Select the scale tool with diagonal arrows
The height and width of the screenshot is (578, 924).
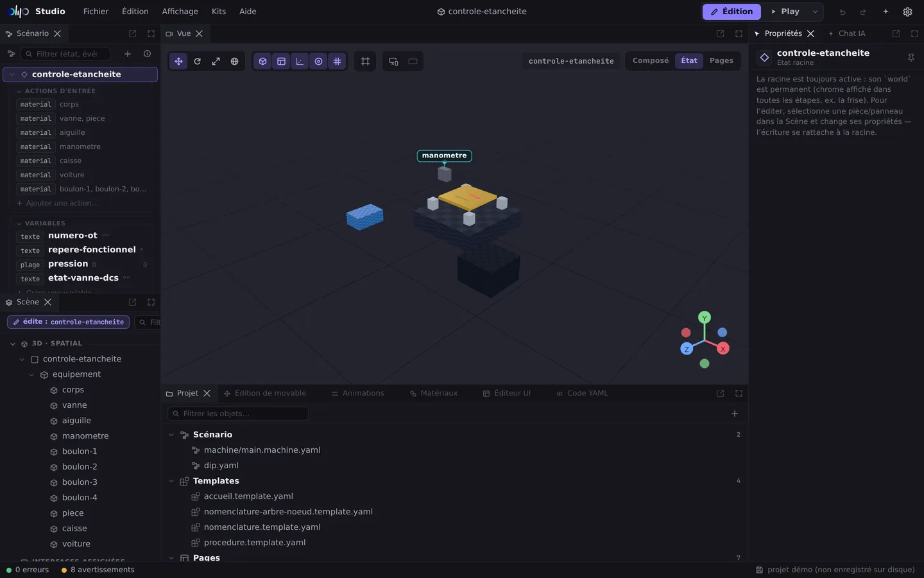point(216,61)
